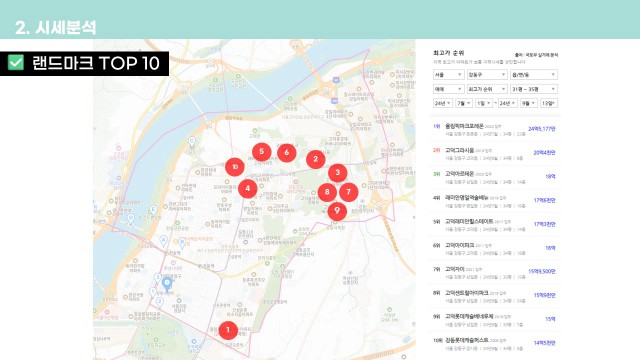640x360 pixels.
Task: Click red map marker number 7
Action: click(348, 192)
